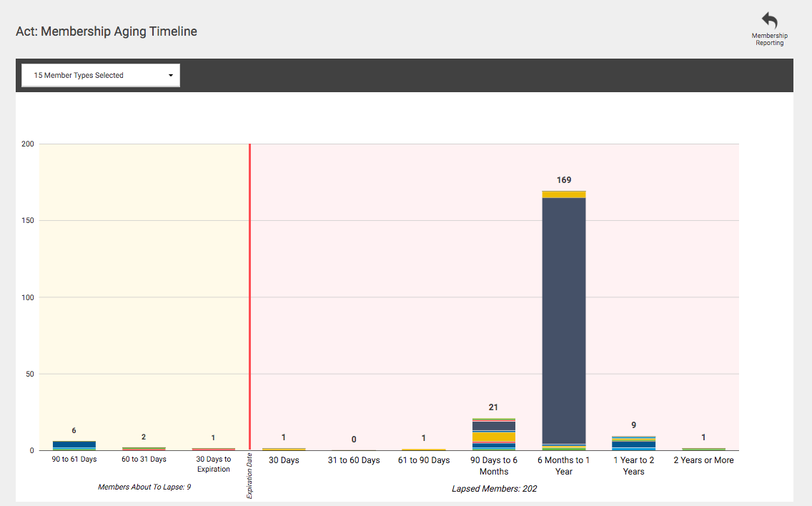Click the large dark 6 Months to 1 Year bar
Screen dimensions: 812x506
click(x=564, y=321)
